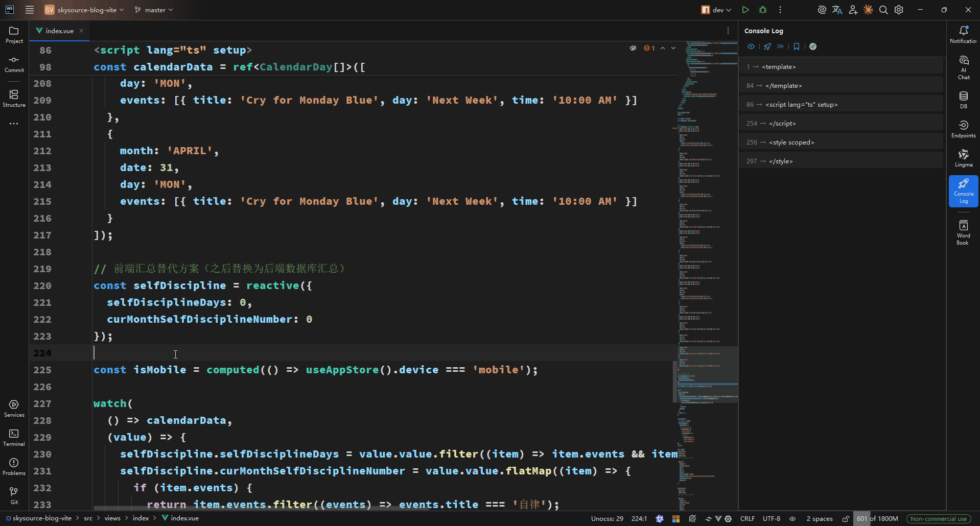Jump to the script lang="ts" setup entry

point(801,104)
